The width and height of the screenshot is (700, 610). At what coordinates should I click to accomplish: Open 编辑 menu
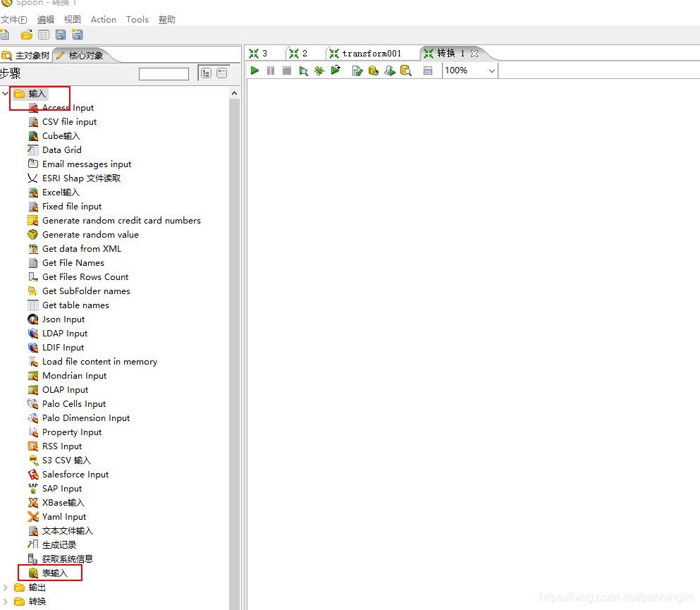pos(46,20)
